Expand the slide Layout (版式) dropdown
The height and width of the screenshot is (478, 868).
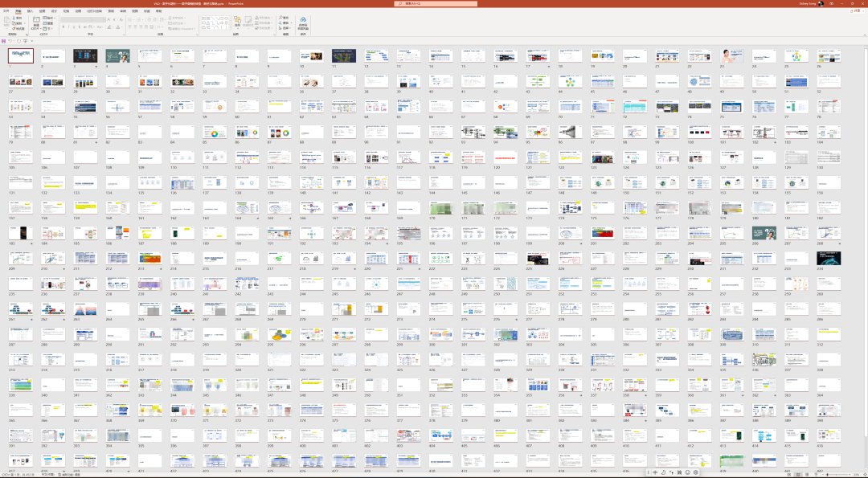point(49,17)
